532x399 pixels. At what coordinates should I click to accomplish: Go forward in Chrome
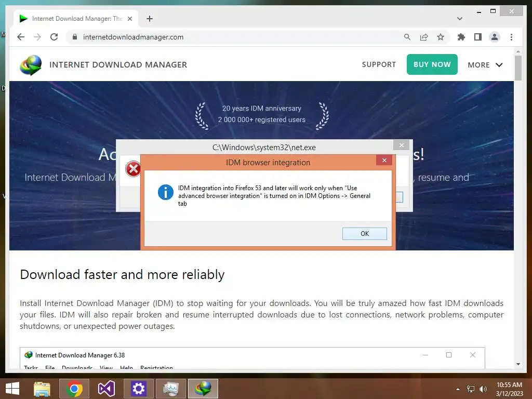point(37,37)
